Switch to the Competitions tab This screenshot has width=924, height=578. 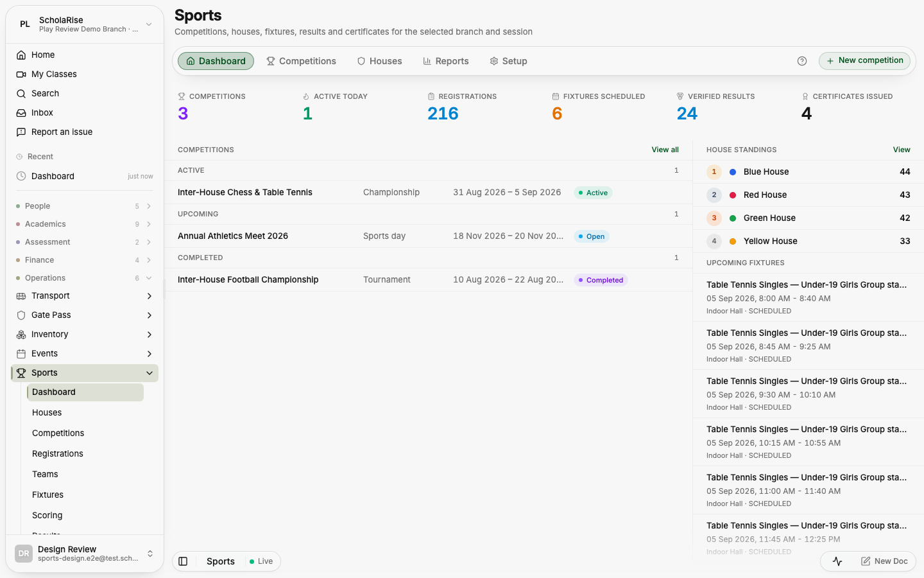point(301,61)
